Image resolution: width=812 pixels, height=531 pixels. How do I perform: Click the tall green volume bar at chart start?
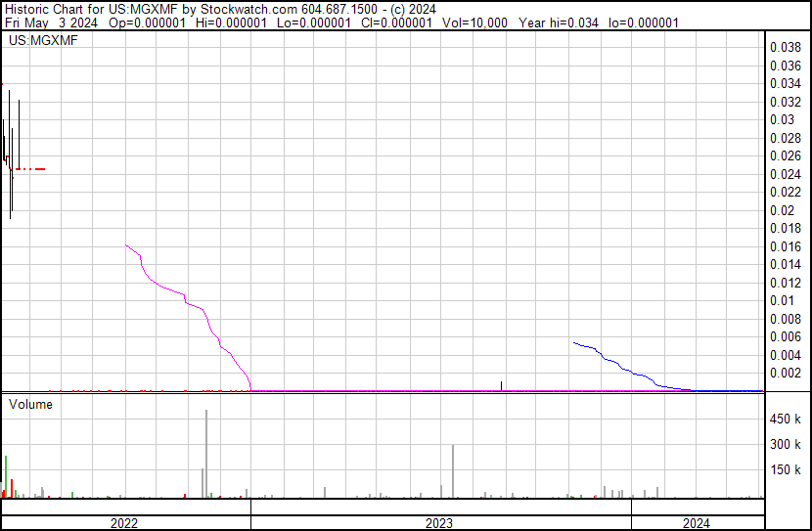click(x=6, y=476)
